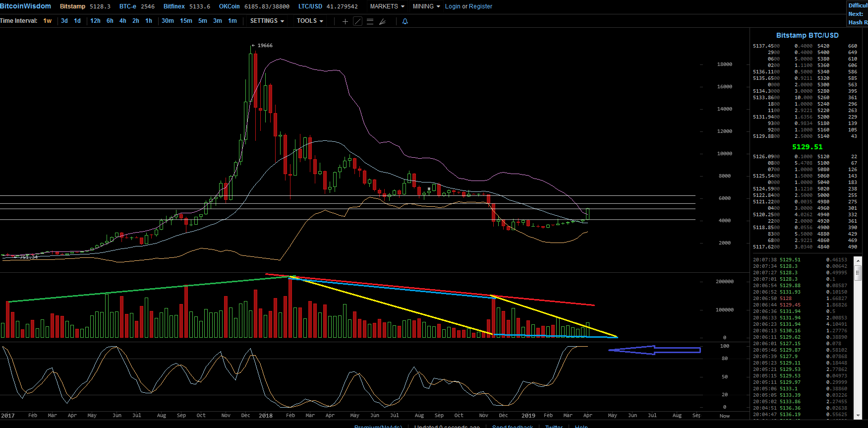Select the fan lines drawing tool

pyautogui.click(x=382, y=21)
